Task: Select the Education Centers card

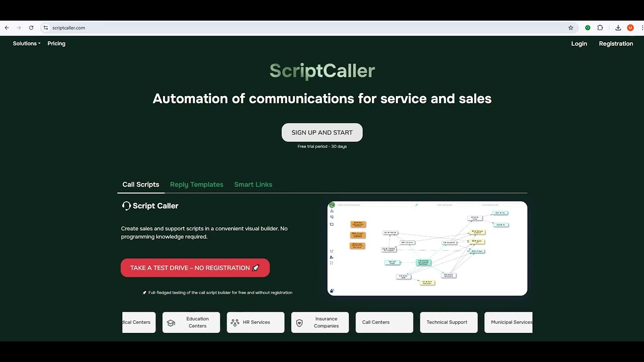Action: pos(191,322)
